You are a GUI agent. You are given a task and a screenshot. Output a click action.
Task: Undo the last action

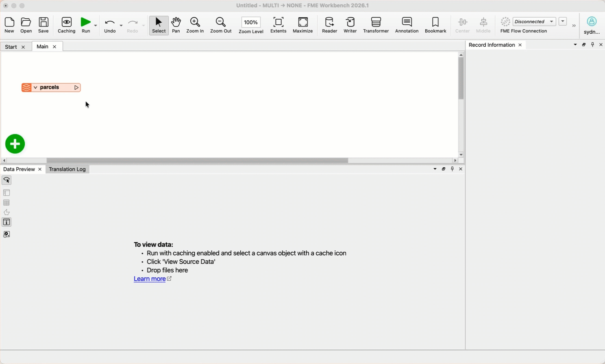click(x=110, y=25)
